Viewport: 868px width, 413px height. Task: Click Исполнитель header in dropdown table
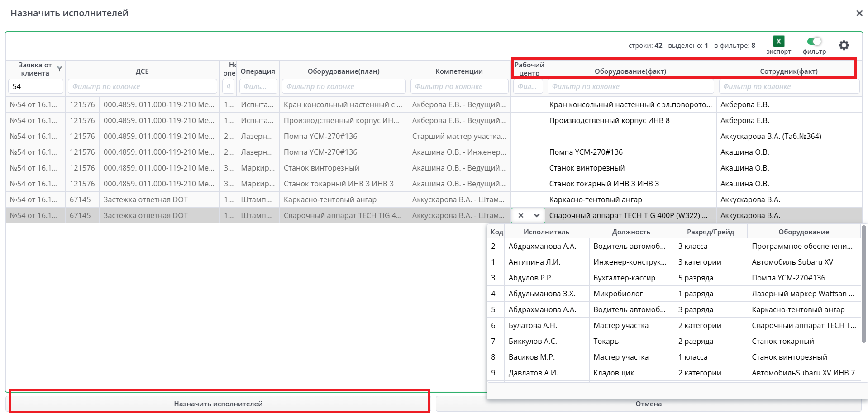546,232
